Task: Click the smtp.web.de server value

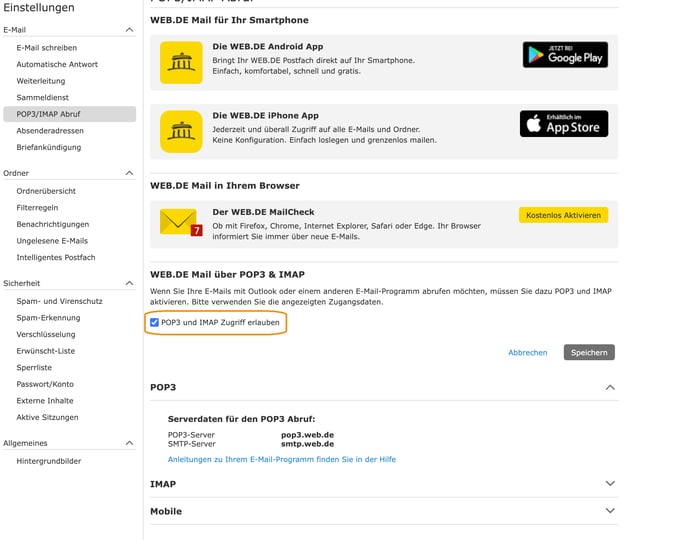Action: tap(308, 444)
